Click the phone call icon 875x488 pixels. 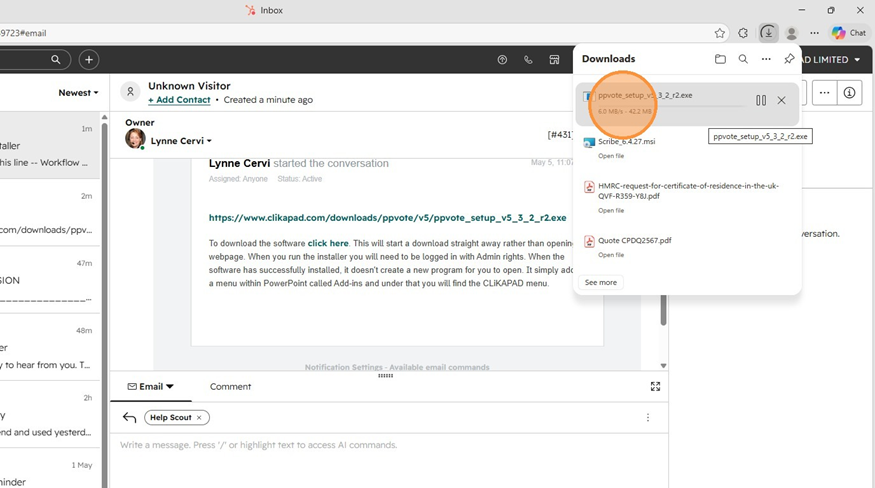click(x=528, y=60)
